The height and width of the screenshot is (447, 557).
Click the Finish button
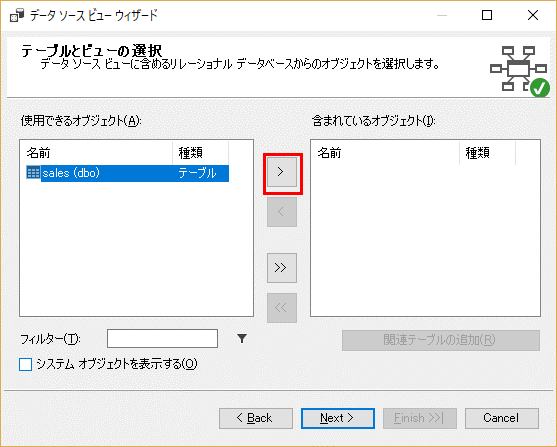click(x=420, y=418)
